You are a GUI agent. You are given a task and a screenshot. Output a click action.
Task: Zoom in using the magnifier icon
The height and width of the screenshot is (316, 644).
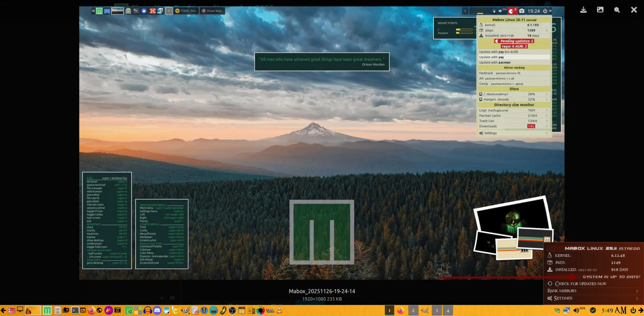point(617,10)
